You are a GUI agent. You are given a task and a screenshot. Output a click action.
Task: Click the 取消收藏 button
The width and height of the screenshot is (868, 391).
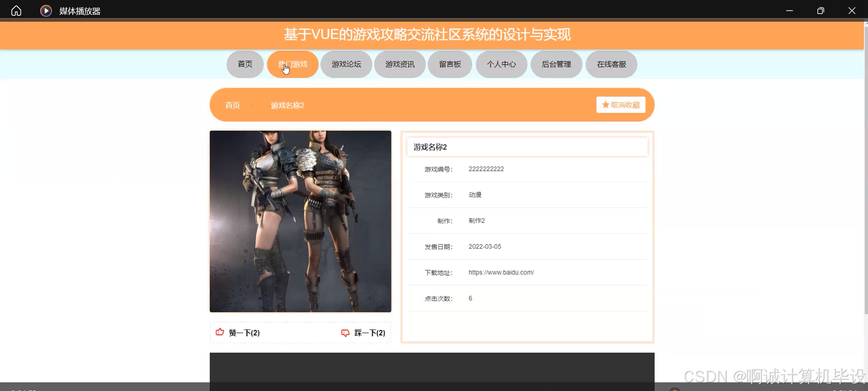621,105
